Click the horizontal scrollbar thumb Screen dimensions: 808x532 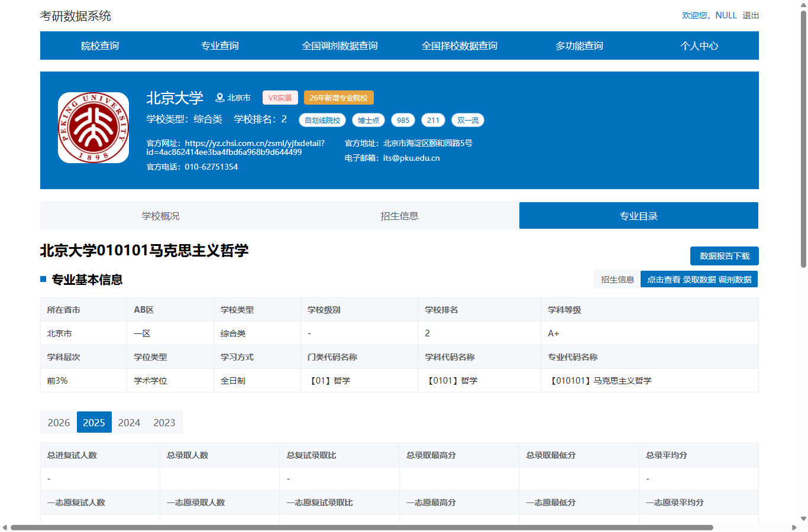pos(362,527)
